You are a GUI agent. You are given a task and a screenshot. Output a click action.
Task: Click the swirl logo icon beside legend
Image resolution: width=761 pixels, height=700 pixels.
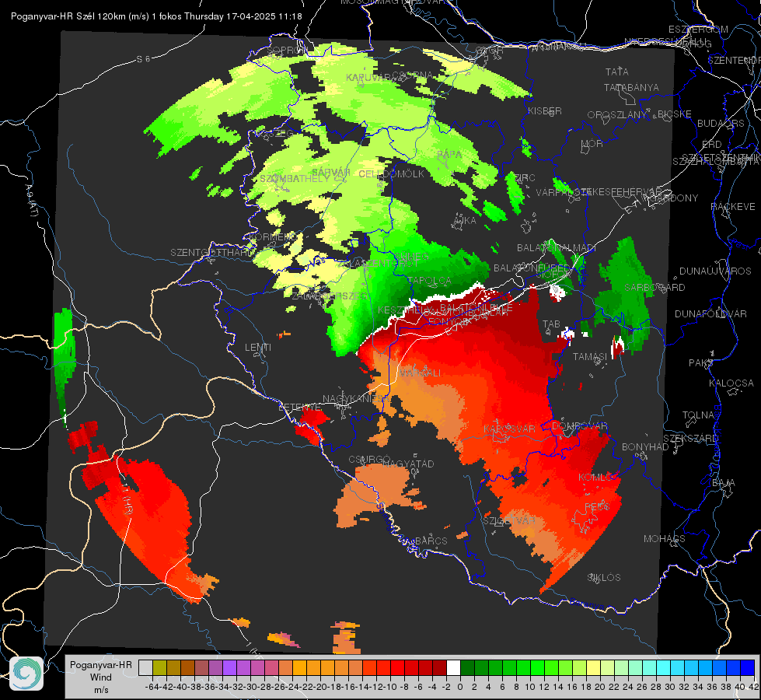tap(26, 674)
